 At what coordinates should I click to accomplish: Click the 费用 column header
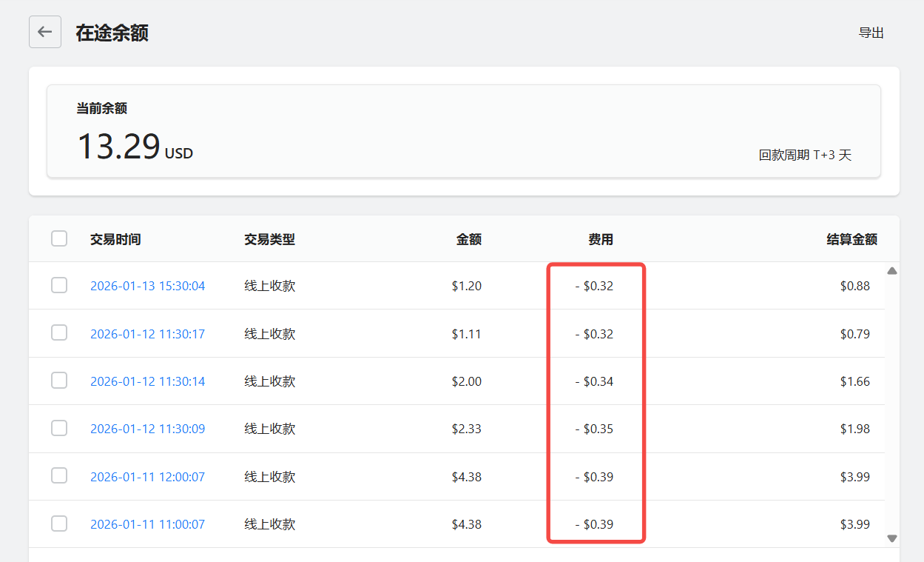pos(601,239)
